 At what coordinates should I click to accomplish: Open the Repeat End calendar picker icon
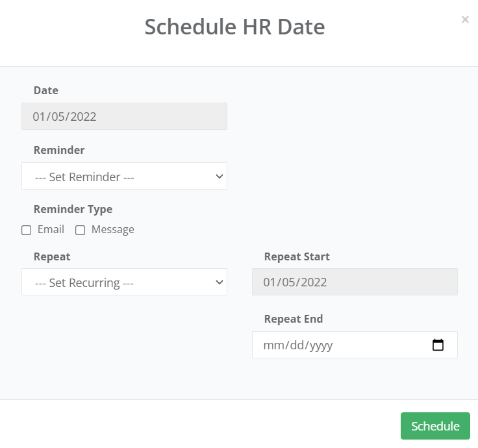tap(438, 345)
